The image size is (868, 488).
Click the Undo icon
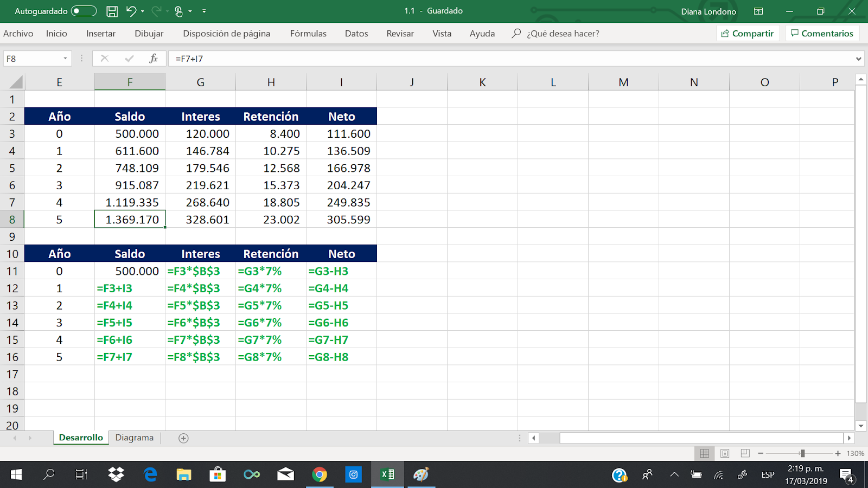[x=132, y=11]
